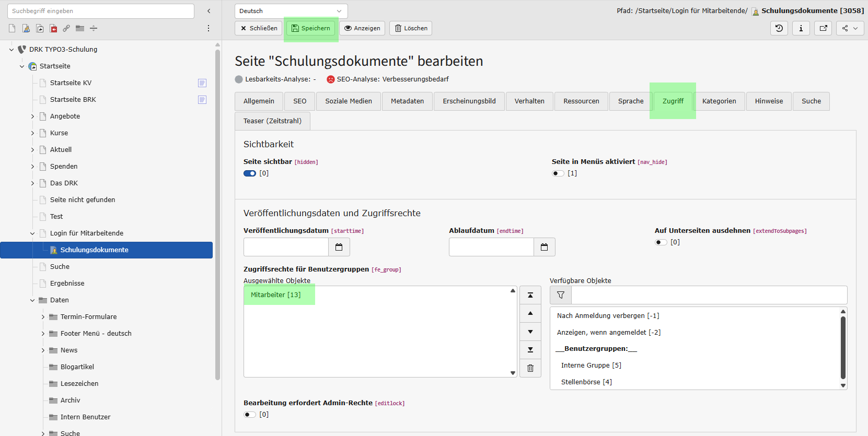Move selected group to top icon

(x=530, y=295)
